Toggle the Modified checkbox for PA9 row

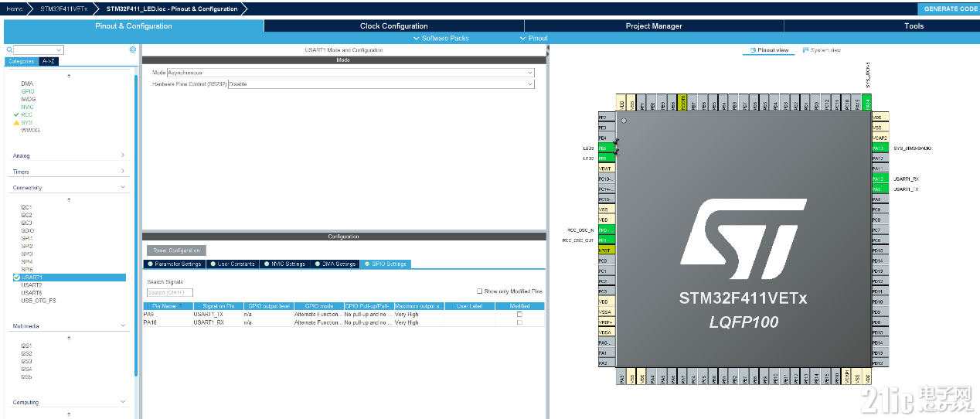coord(519,315)
